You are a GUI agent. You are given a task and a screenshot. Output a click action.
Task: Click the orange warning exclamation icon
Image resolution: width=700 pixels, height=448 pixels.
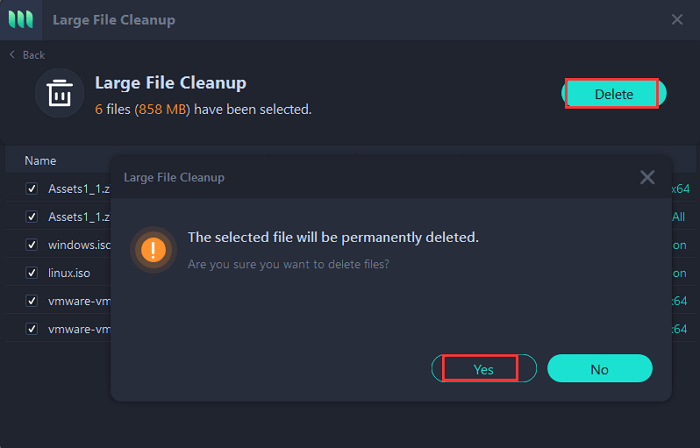tap(155, 249)
